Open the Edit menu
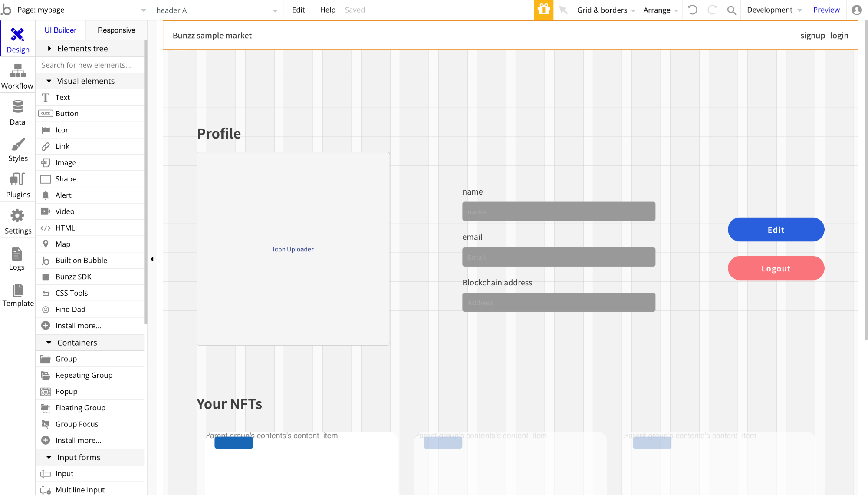This screenshot has height=495, width=868. [x=298, y=10]
